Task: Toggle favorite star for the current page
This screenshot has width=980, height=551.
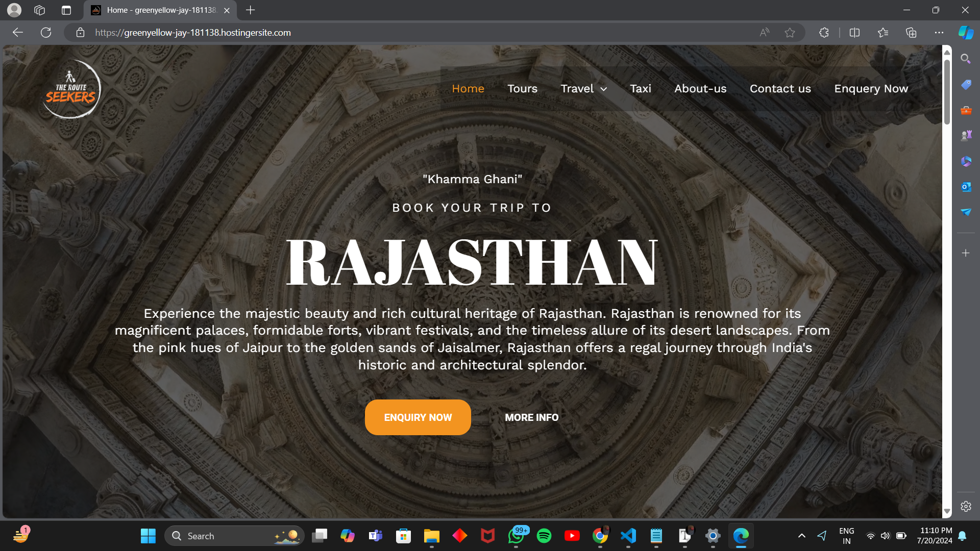Action: 790,32
